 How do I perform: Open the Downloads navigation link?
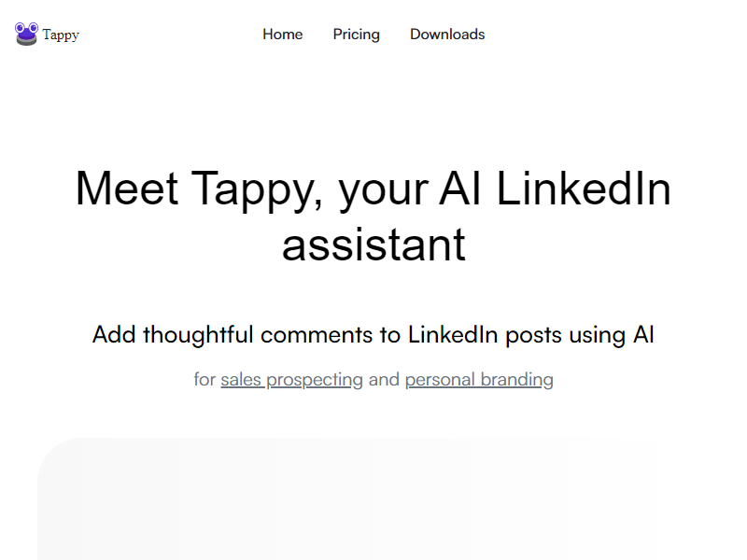point(447,35)
